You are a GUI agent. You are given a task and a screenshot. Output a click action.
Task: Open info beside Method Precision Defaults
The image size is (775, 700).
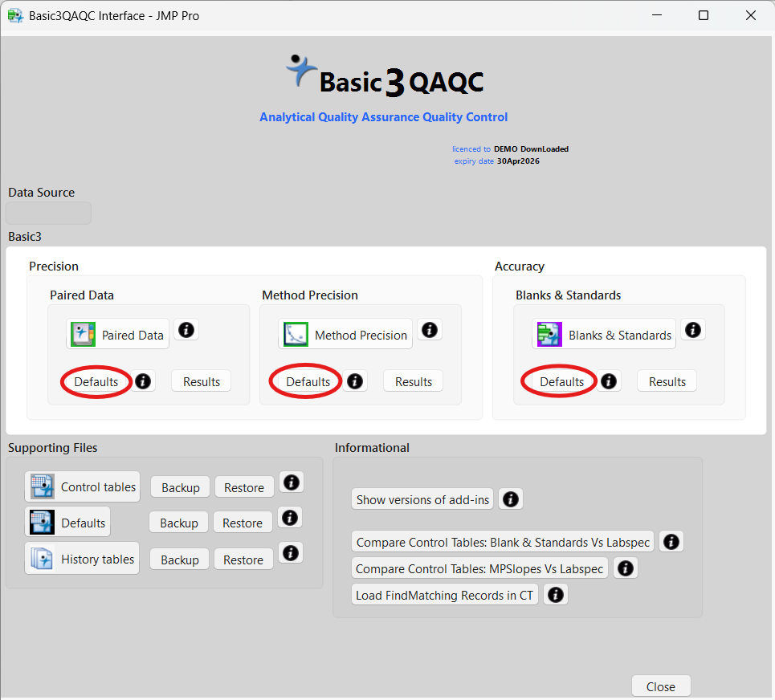pyautogui.click(x=355, y=381)
